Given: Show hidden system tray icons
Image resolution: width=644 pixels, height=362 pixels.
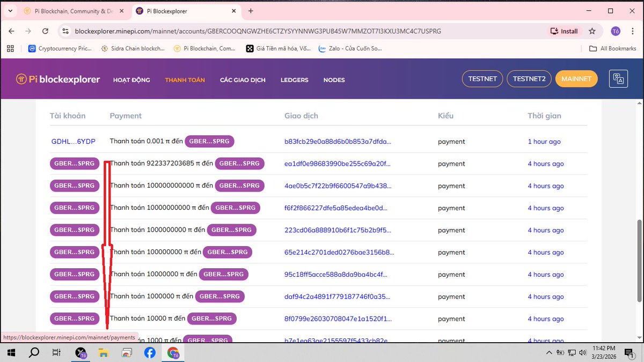Looking at the screenshot, I should [548, 352].
